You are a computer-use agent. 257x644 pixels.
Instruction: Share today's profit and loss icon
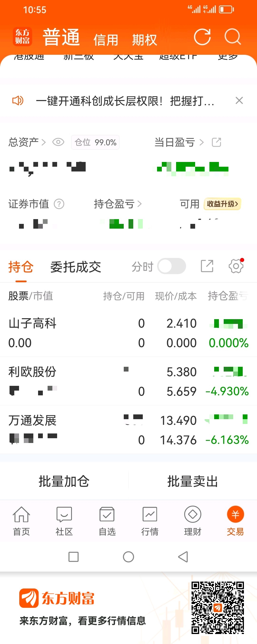[216, 142]
